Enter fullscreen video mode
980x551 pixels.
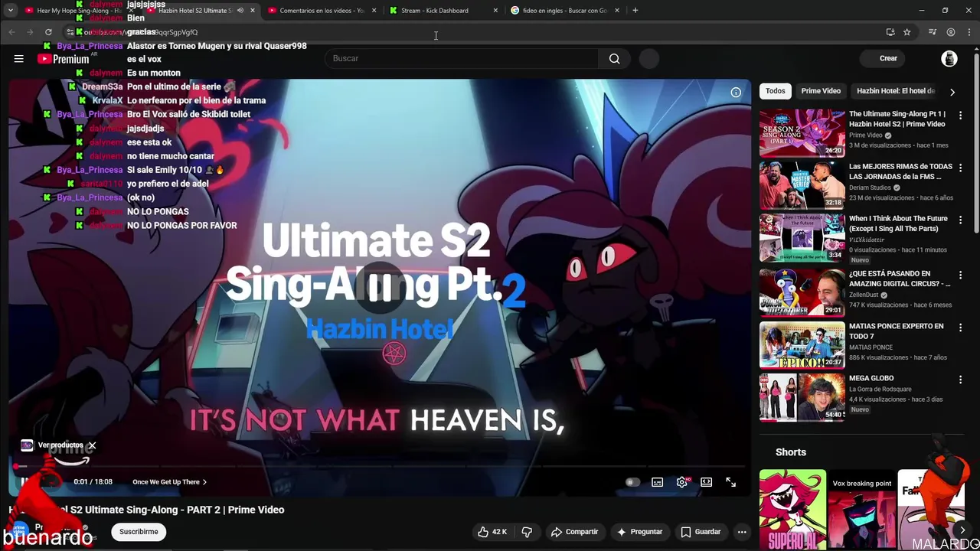[731, 482]
